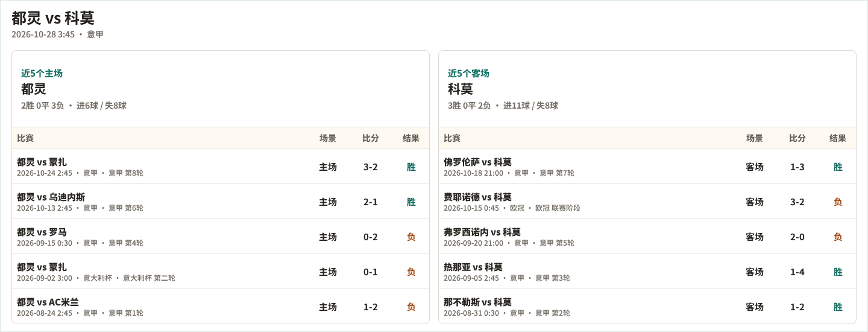Click the 胜 result in 佛罗伦萨 row

(838, 167)
